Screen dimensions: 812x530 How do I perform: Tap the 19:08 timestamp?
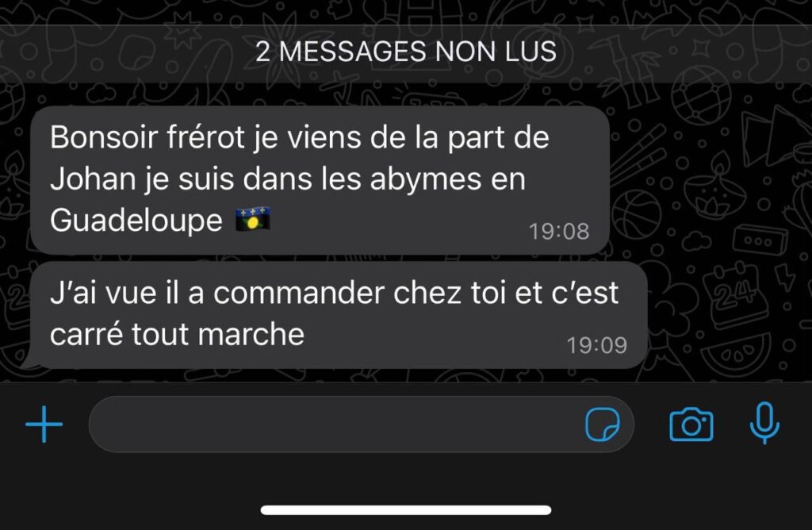pos(559,232)
